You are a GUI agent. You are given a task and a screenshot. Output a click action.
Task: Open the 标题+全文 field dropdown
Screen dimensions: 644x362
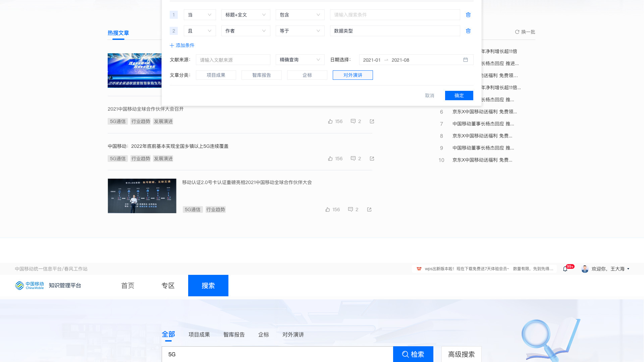coord(246,15)
